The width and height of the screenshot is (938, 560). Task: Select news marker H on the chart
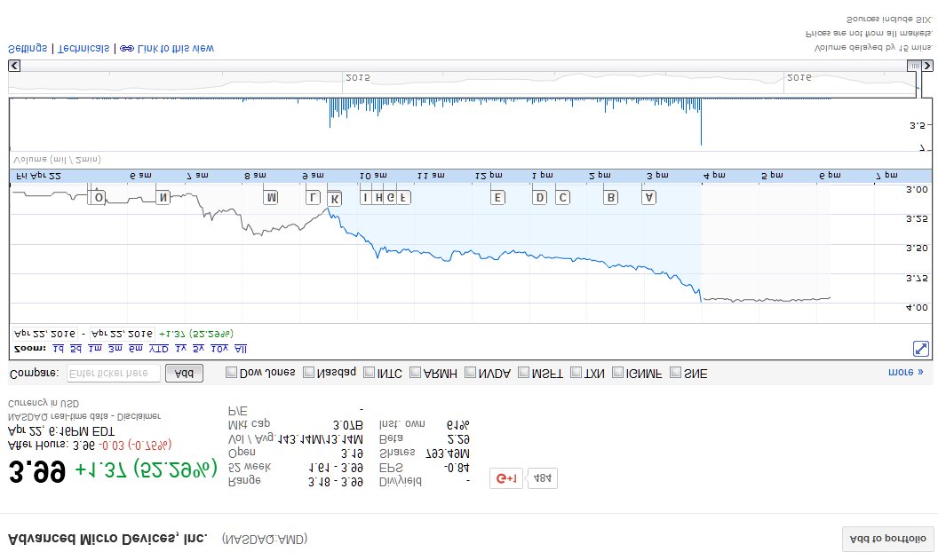click(378, 197)
